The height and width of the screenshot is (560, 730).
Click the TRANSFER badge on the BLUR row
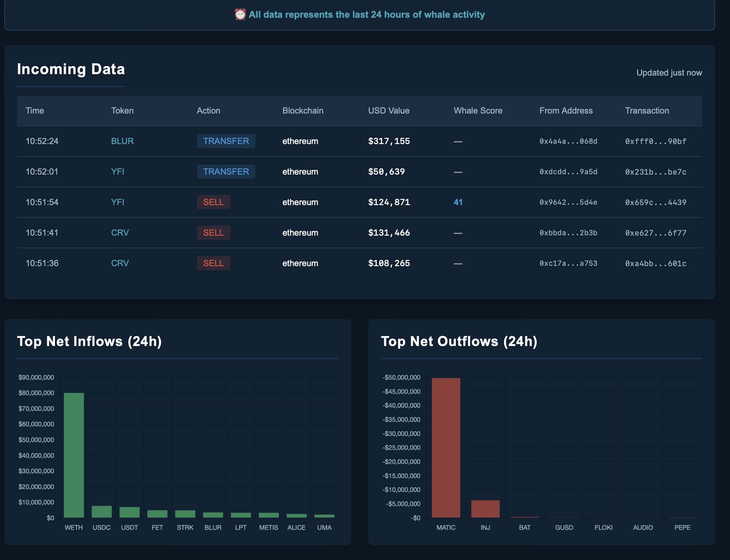pos(226,141)
